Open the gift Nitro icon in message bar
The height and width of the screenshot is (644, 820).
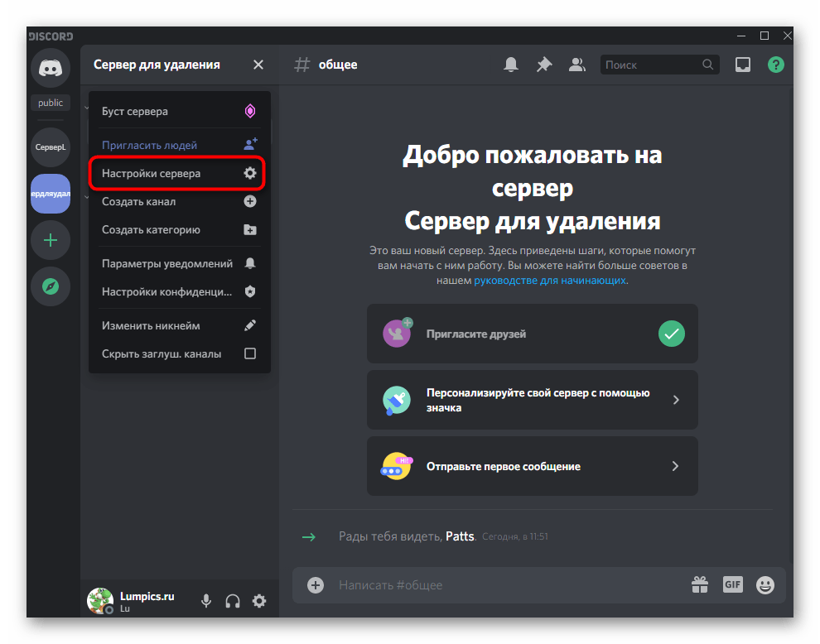click(700, 584)
